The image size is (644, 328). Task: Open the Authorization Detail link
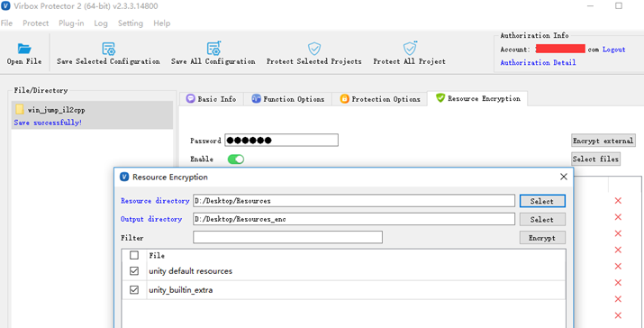538,62
